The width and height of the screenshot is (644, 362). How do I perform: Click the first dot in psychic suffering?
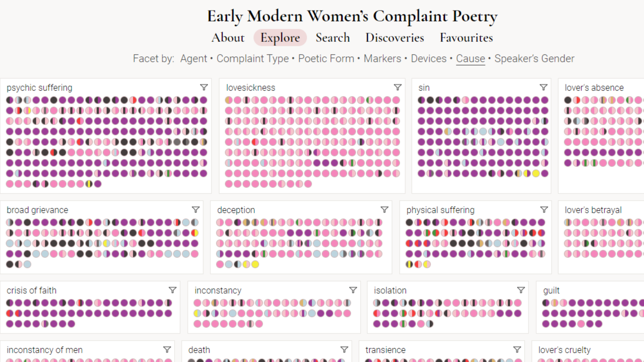[x=10, y=100]
